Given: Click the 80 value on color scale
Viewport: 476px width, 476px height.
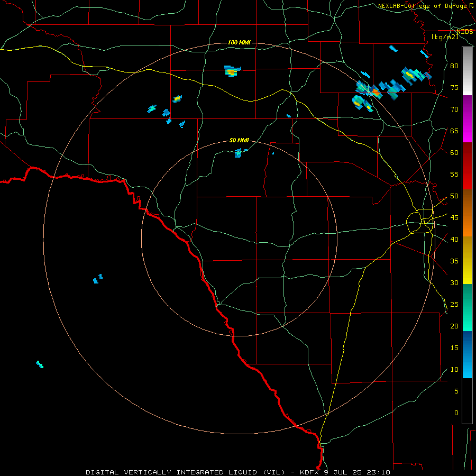Looking at the screenshot, I should (454, 66).
